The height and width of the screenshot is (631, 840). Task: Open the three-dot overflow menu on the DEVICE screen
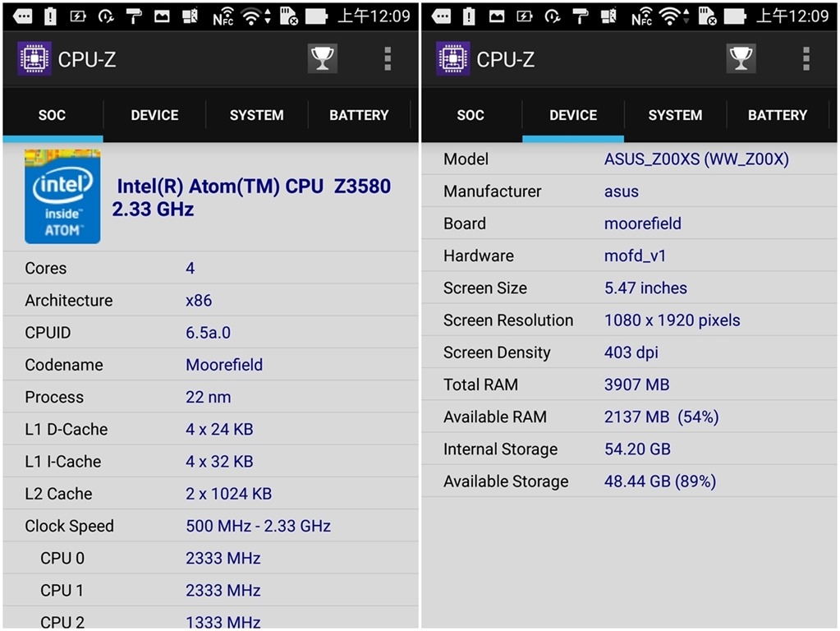[806, 58]
